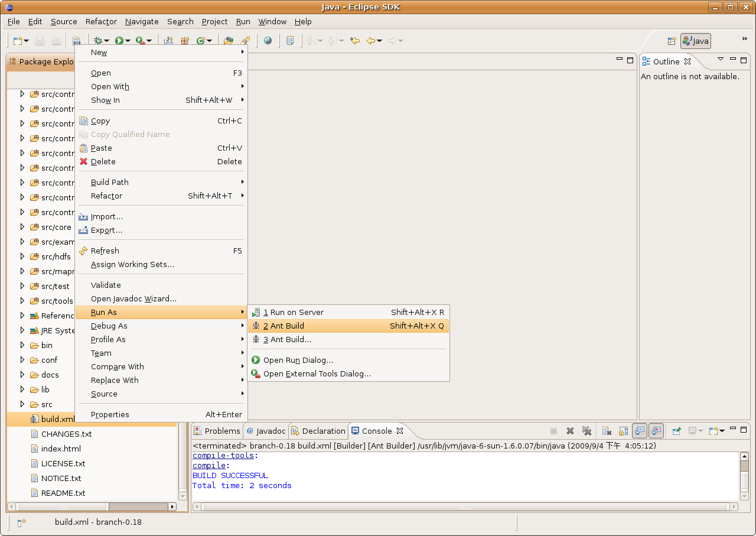Open the Debug icon dropdown arrow
The height and width of the screenshot is (536, 756).
(x=106, y=41)
